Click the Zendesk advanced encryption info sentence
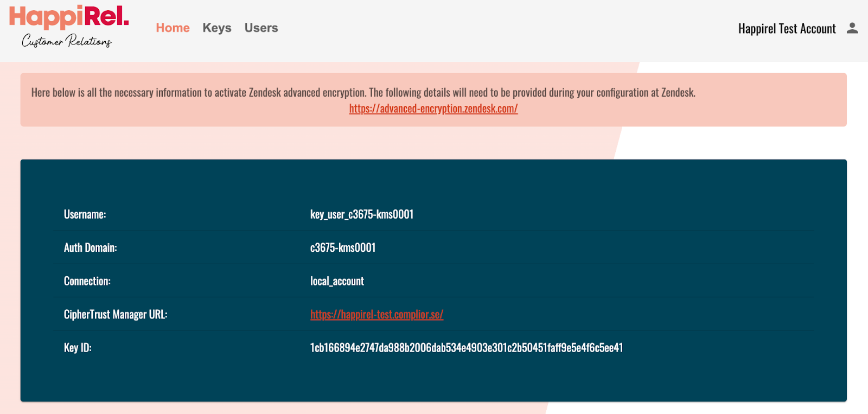The image size is (868, 414). pyautogui.click(x=363, y=92)
